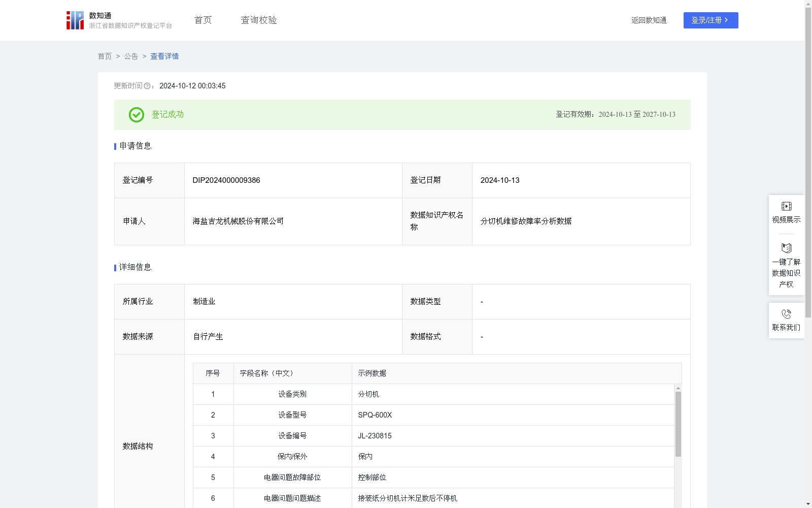Click the help icon beside 更新时间
The height and width of the screenshot is (508, 812).
pyautogui.click(x=147, y=86)
